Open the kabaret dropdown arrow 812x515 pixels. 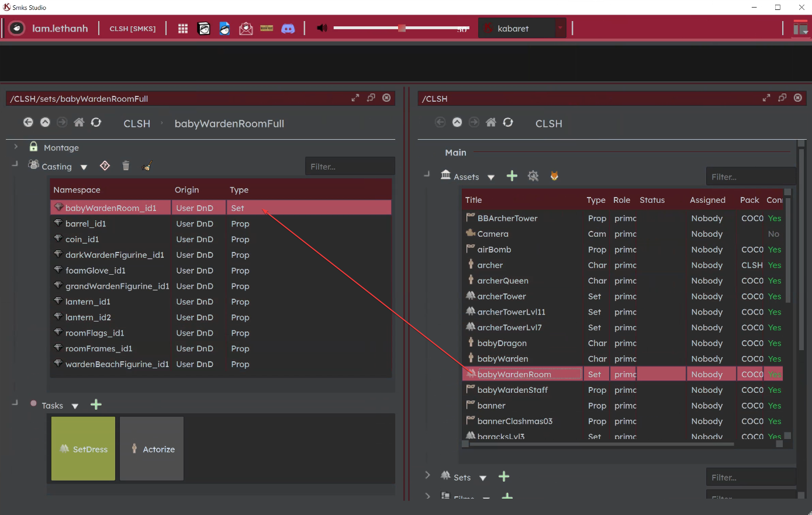[561, 28]
